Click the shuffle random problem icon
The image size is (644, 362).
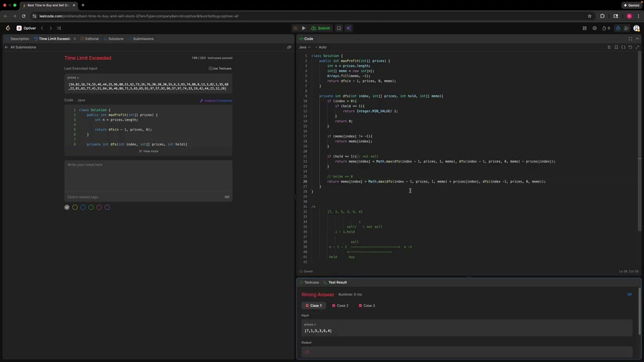pos(59,28)
